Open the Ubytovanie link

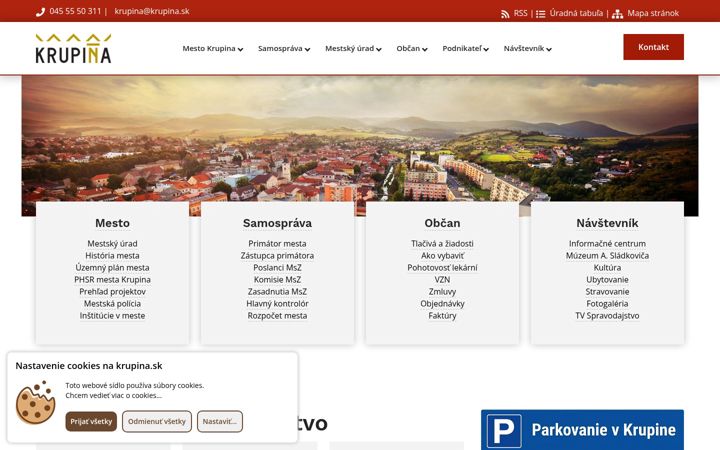click(607, 280)
